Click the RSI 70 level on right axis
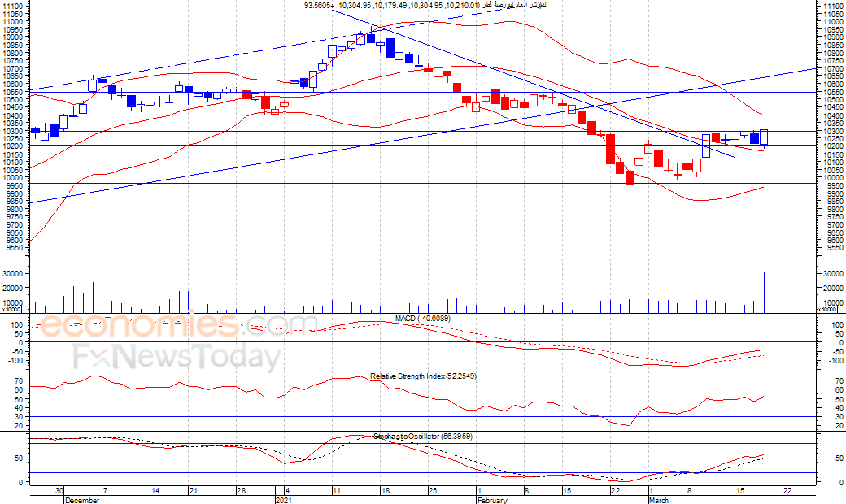The width and height of the screenshot is (846, 504). pyautogui.click(x=839, y=380)
